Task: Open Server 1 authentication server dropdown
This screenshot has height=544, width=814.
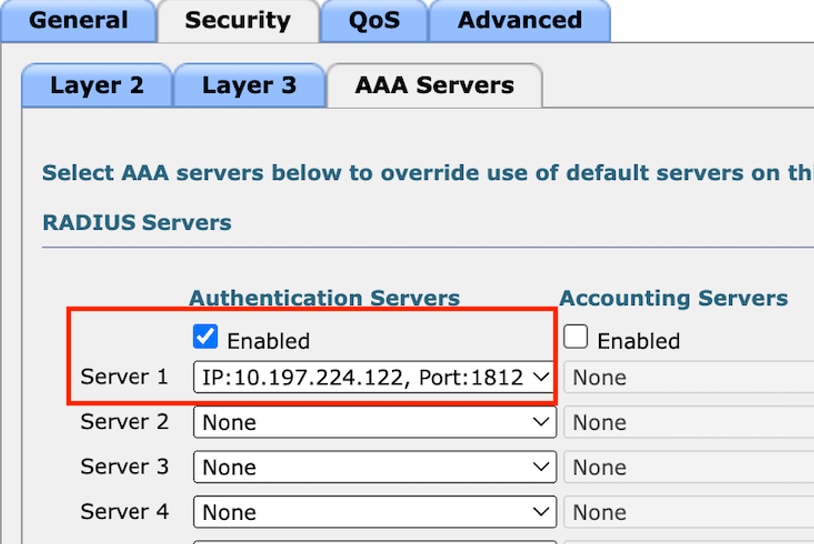Action: 374,377
